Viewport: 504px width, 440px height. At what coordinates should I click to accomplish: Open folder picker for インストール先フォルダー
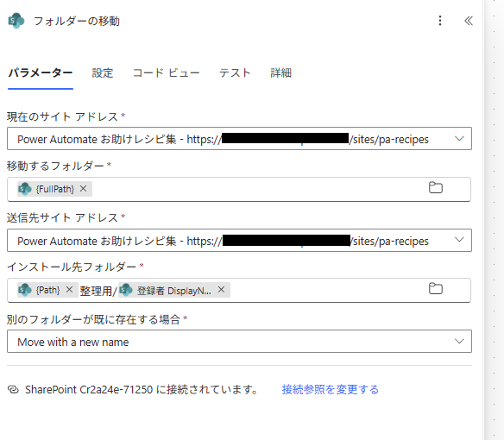(436, 289)
